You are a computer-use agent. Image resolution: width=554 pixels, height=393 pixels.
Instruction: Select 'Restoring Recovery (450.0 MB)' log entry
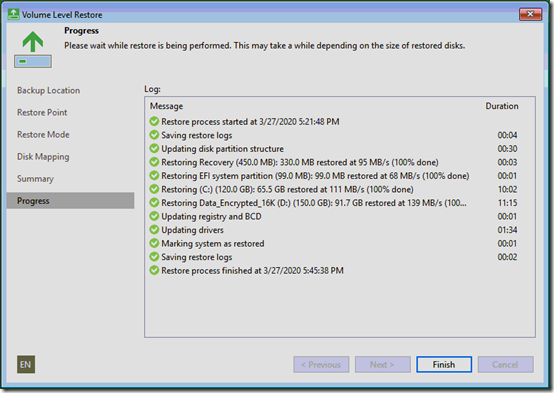(x=300, y=162)
